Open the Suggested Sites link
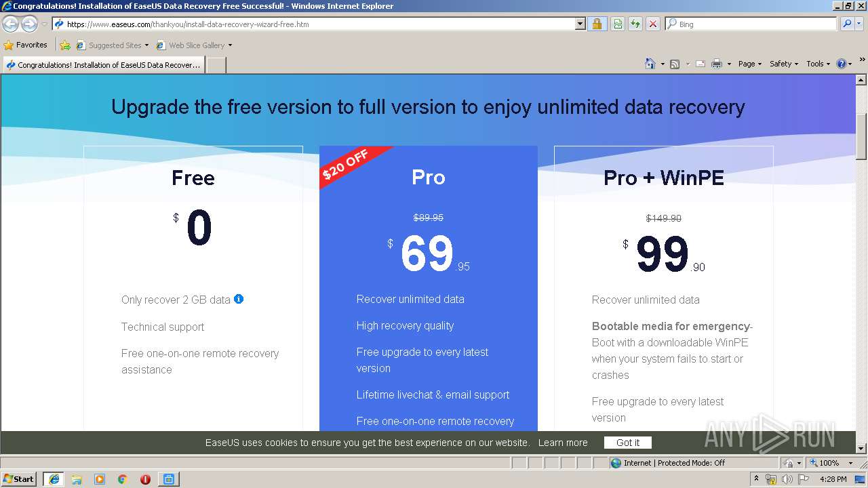 tap(112, 45)
